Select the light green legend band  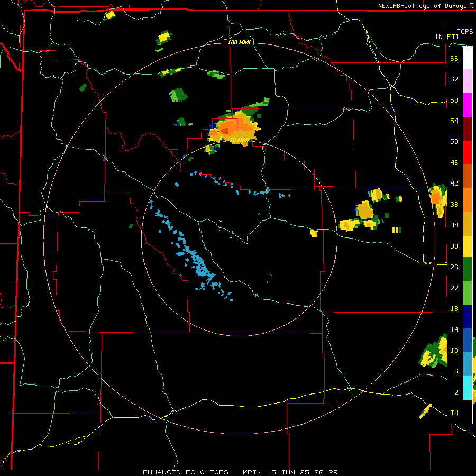(x=467, y=293)
